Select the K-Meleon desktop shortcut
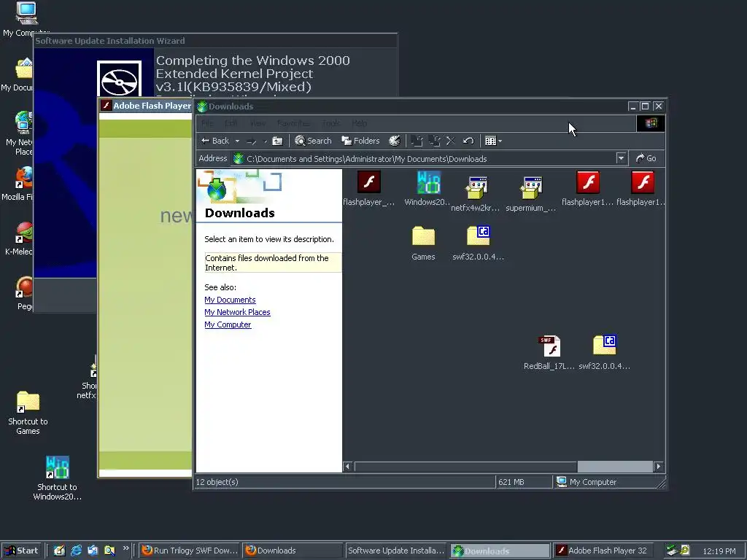Image resolution: width=747 pixels, height=560 pixels. [18, 239]
